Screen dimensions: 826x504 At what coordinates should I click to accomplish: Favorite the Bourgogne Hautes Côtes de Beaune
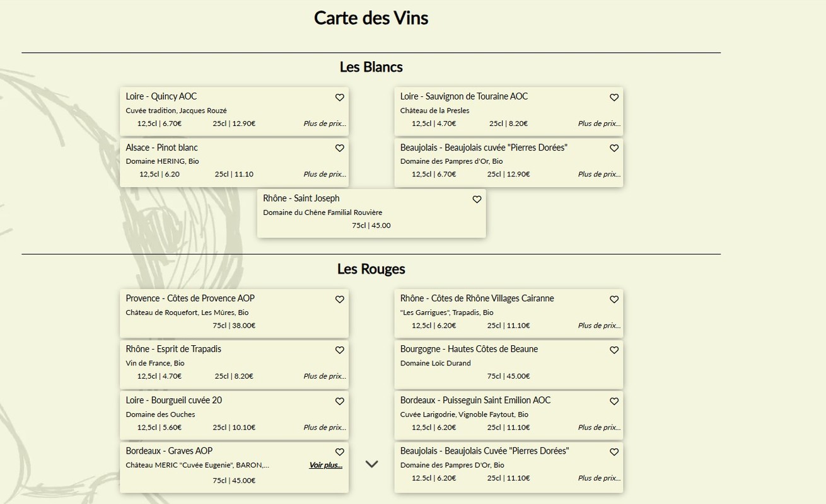point(614,350)
